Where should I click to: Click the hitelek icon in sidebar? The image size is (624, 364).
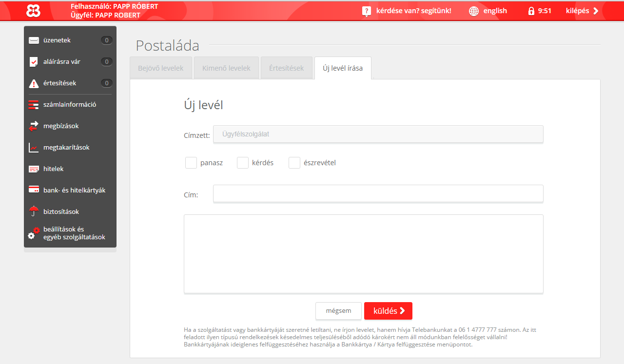click(x=34, y=169)
